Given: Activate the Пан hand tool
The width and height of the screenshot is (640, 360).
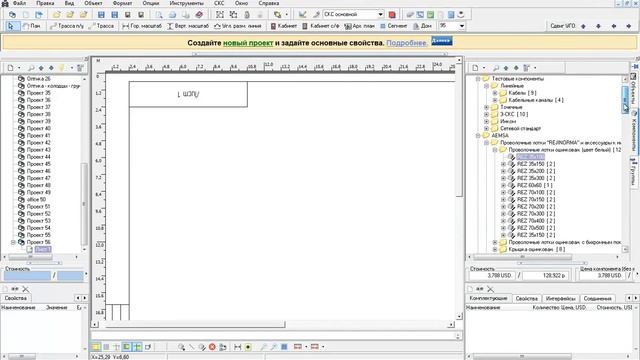Looking at the screenshot, I should pyautogui.click(x=31, y=26).
